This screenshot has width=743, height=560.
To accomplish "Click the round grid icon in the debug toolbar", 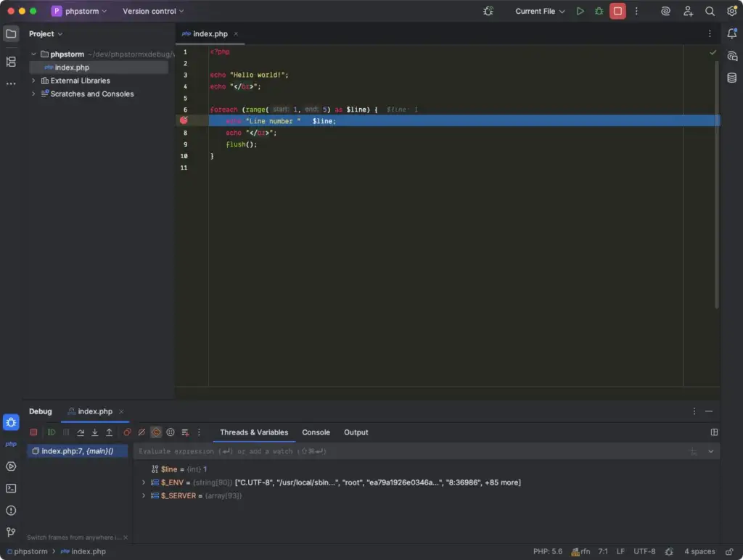I will (x=170, y=432).
